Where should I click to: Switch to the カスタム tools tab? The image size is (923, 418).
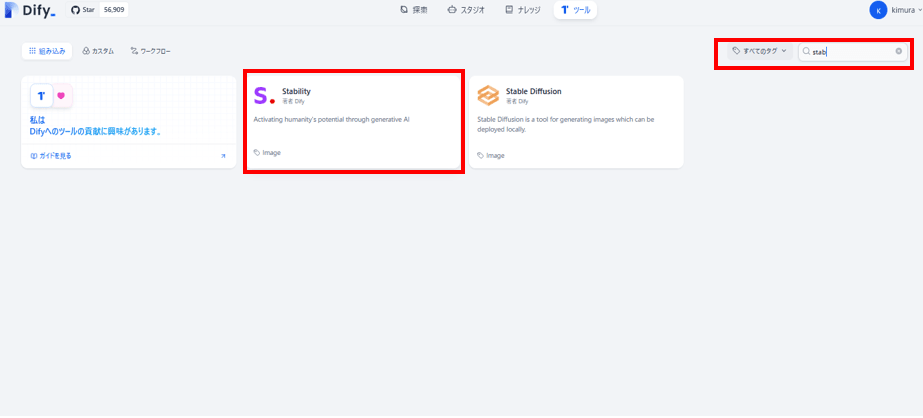pyautogui.click(x=98, y=51)
